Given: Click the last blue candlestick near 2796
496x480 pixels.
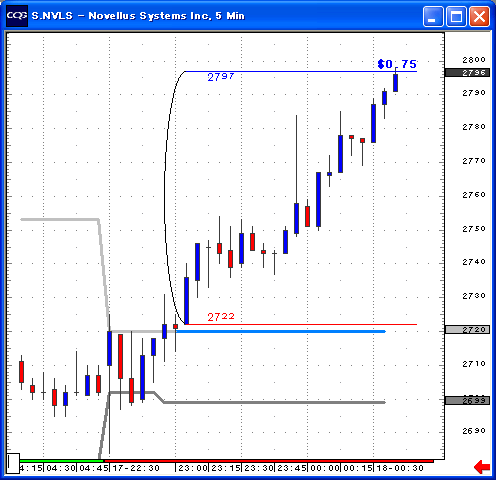Looking at the screenshot, I should (395, 83).
